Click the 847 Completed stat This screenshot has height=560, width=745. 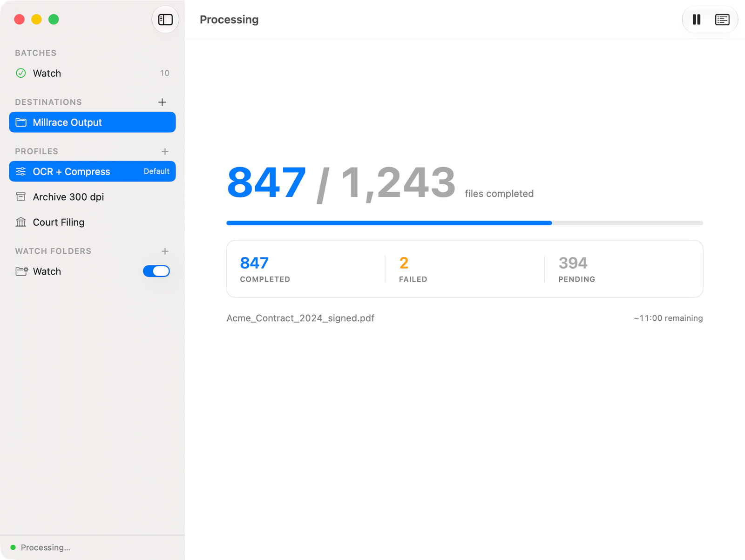point(265,269)
